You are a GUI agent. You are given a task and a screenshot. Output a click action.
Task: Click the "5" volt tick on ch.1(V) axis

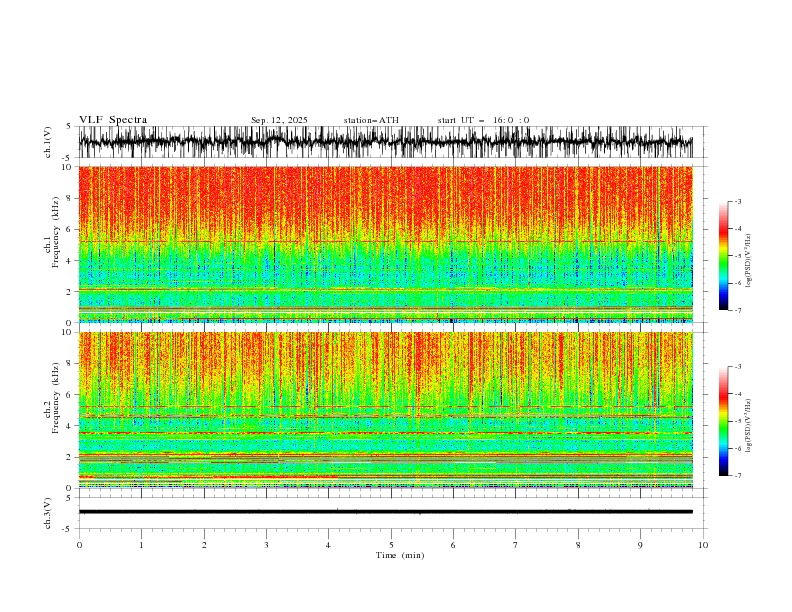(x=69, y=126)
